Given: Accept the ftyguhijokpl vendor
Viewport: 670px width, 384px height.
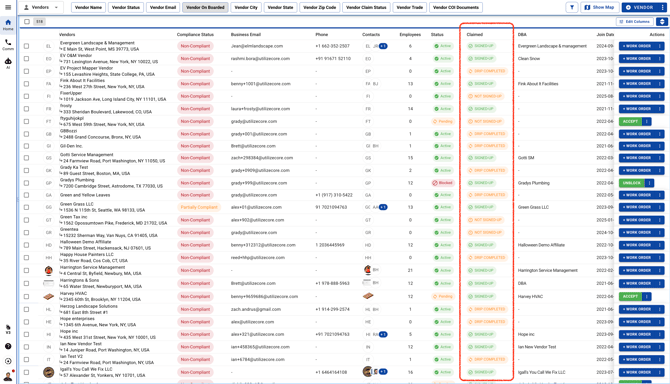Looking at the screenshot, I should [630, 121].
